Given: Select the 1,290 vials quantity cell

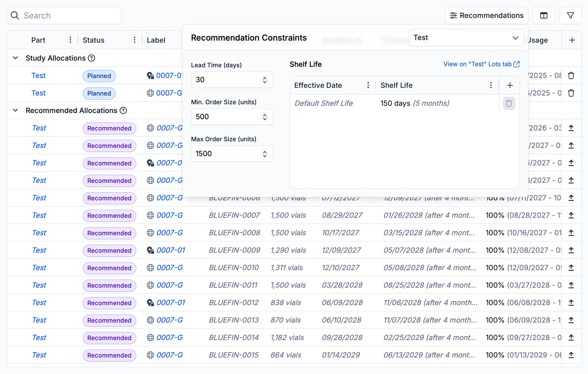Looking at the screenshot, I should [288, 250].
